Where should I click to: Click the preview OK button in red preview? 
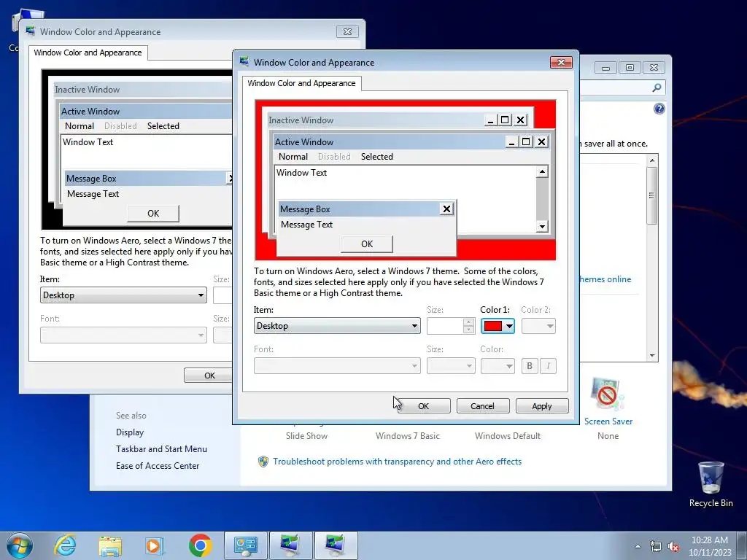tap(367, 244)
